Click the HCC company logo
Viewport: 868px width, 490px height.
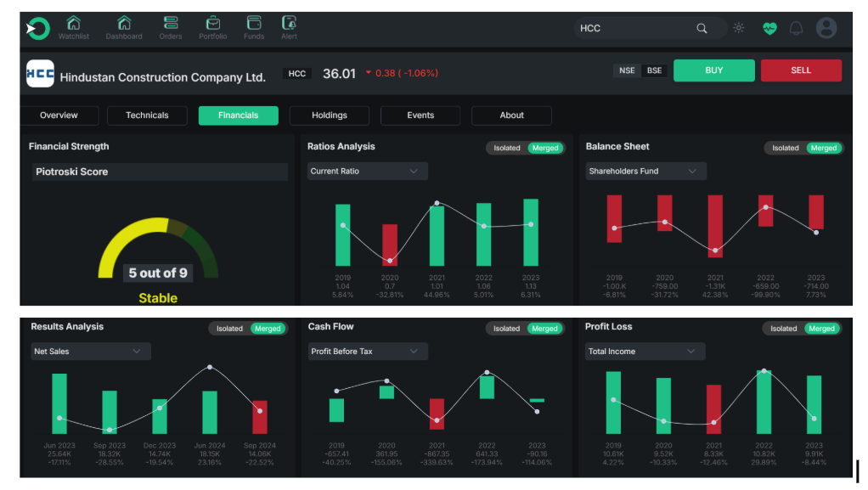click(41, 74)
